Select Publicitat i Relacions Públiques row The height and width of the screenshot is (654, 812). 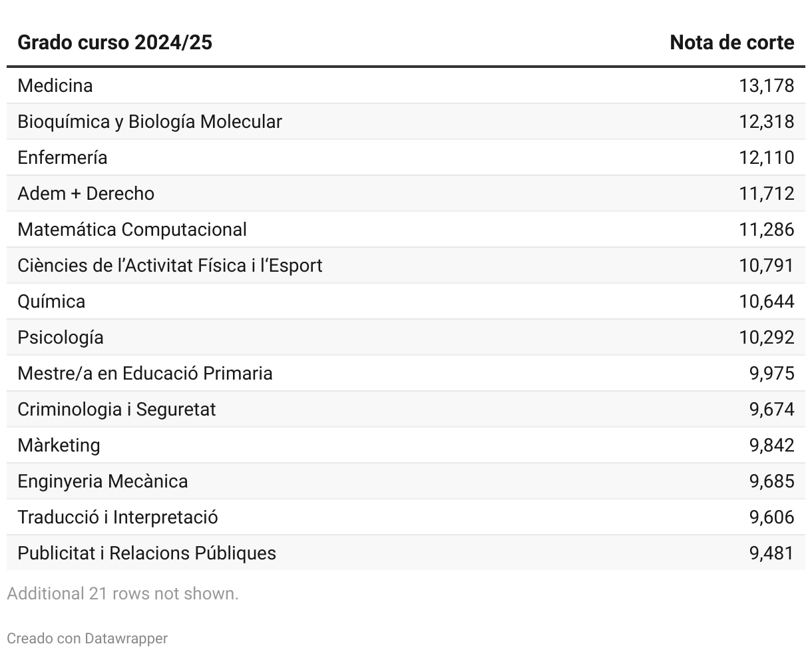[146, 553]
